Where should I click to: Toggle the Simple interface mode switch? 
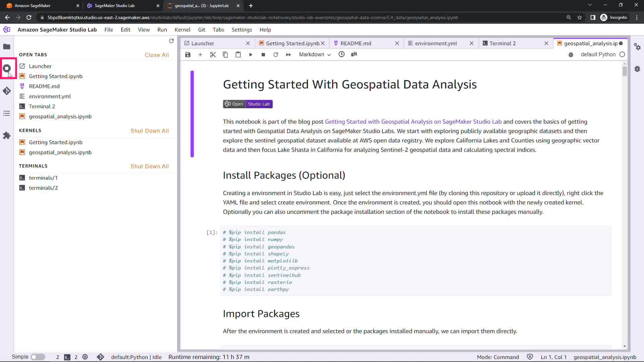(x=38, y=357)
